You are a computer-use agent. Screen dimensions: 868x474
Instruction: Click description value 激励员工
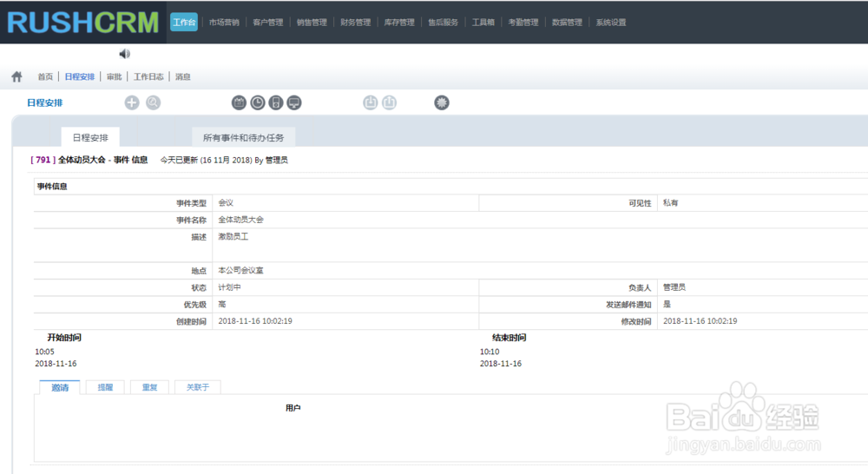(x=233, y=236)
